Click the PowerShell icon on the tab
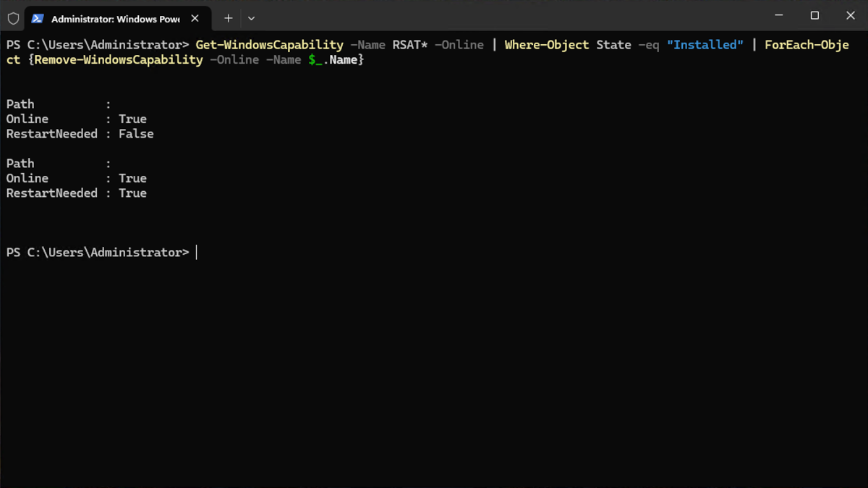868x488 pixels. click(38, 19)
